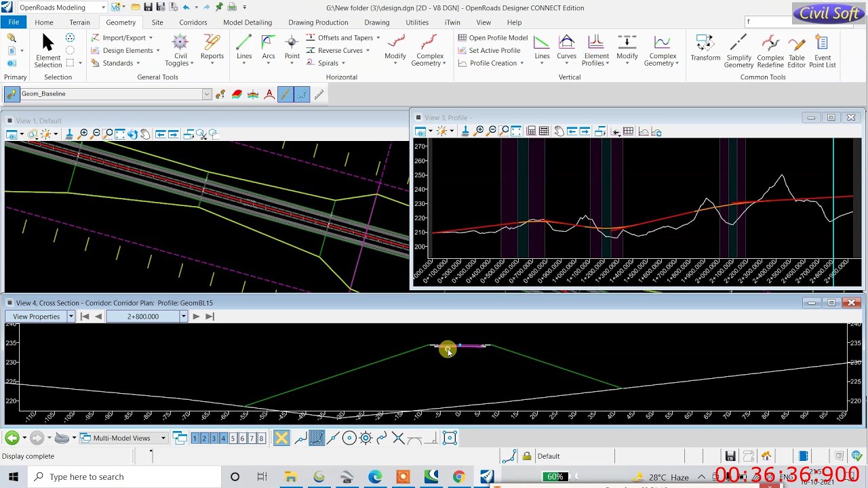Jump to last cross section station
The width and height of the screenshot is (868, 488).
click(x=210, y=317)
